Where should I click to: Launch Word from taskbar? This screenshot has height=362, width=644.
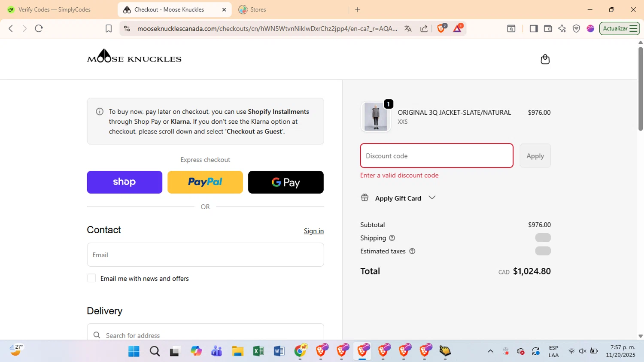pos(279,352)
